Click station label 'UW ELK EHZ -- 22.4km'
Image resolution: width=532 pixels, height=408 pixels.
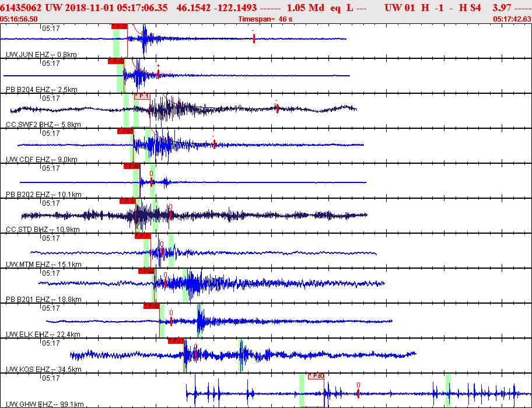[x=43, y=335]
